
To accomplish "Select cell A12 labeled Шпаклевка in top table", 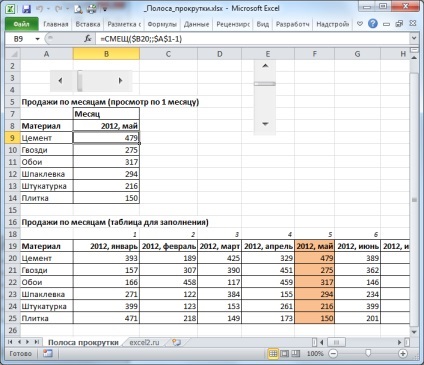I will [46, 174].
